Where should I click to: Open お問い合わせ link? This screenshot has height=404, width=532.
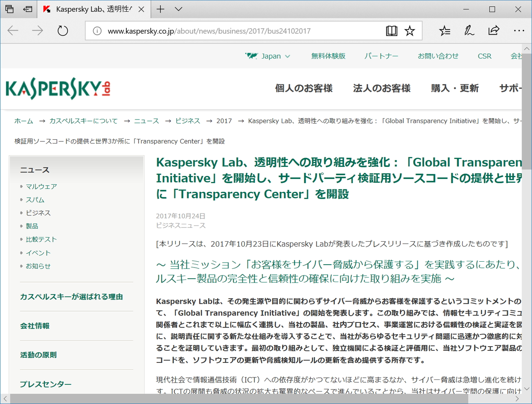pyautogui.click(x=438, y=56)
